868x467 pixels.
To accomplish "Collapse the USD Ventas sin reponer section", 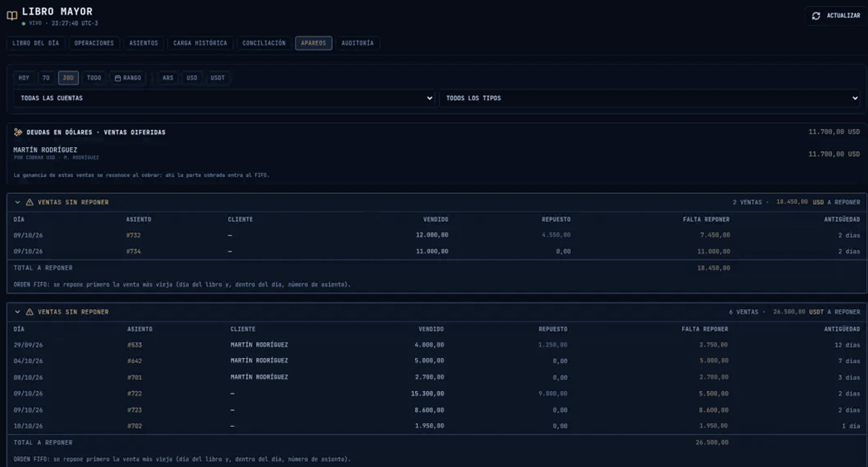I will [x=17, y=202].
